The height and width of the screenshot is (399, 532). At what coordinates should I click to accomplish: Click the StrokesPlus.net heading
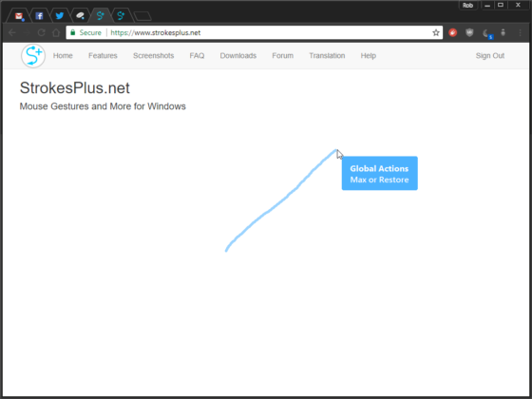75,87
